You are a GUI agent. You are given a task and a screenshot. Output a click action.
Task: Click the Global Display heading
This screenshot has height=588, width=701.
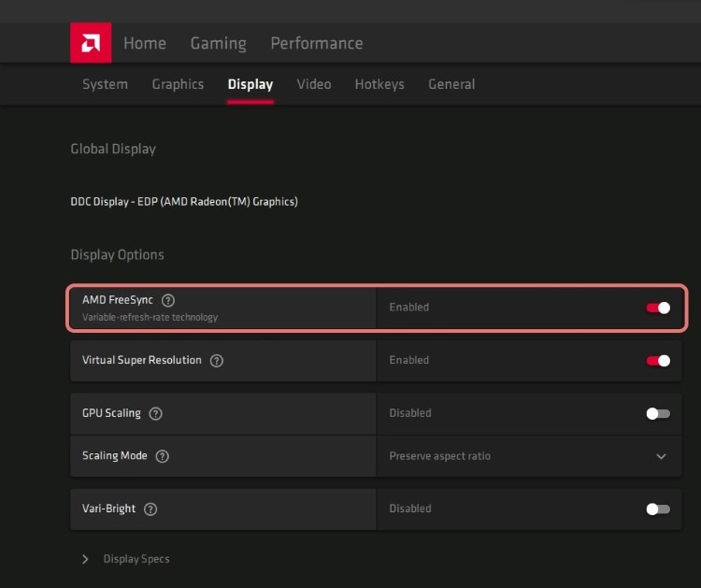pyautogui.click(x=113, y=150)
